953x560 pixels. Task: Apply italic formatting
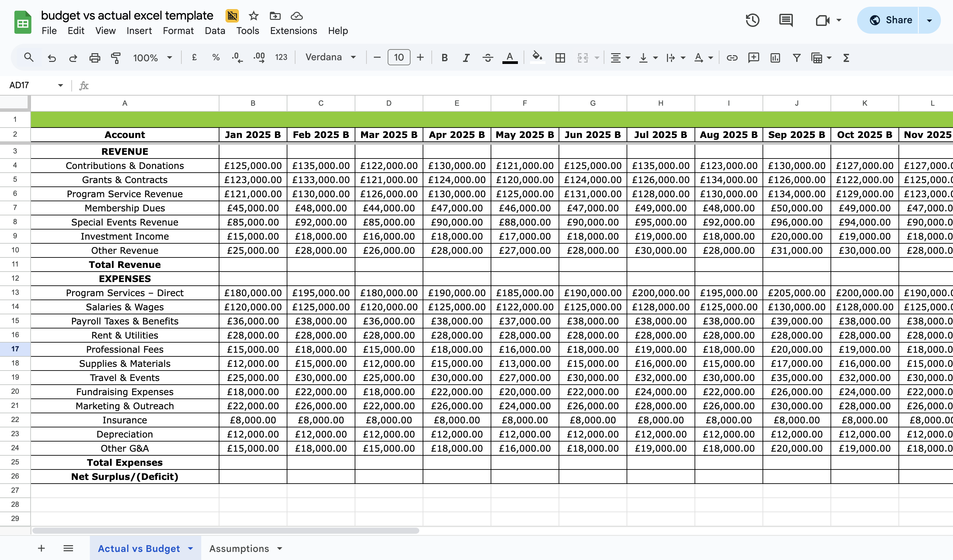point(466,58)
